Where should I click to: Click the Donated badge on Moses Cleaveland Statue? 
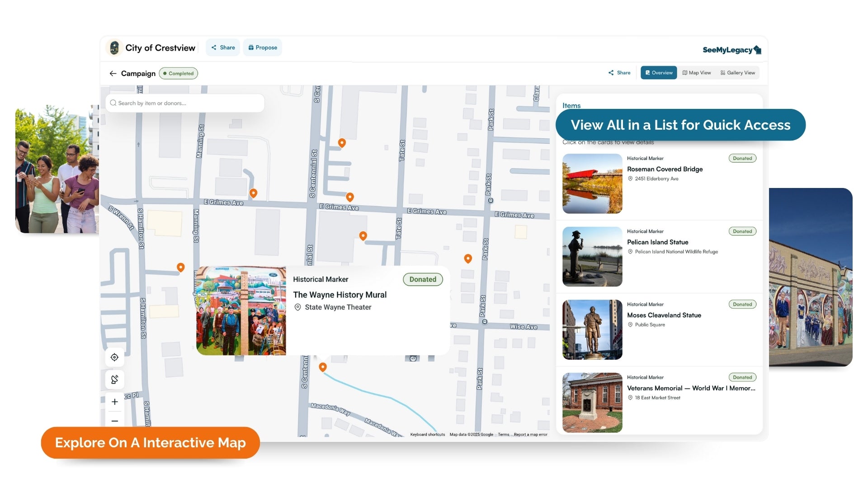click(x=742, y=305)
